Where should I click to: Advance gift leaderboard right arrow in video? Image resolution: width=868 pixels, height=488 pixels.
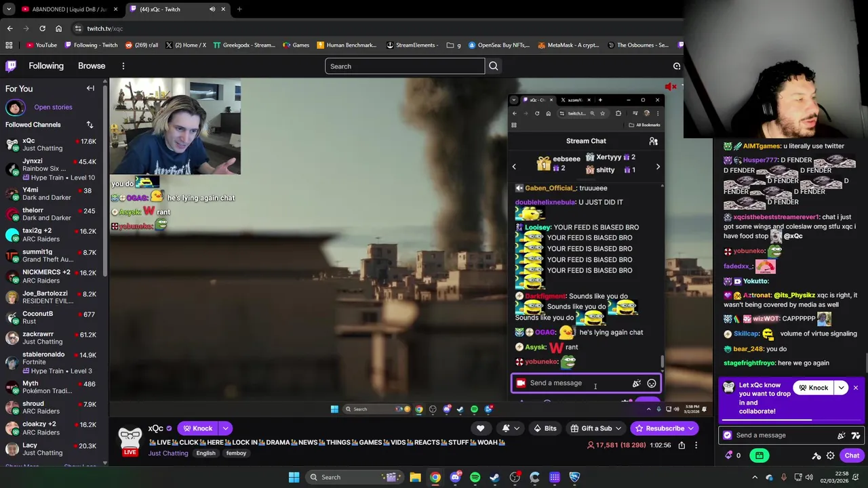coord(658,166)
